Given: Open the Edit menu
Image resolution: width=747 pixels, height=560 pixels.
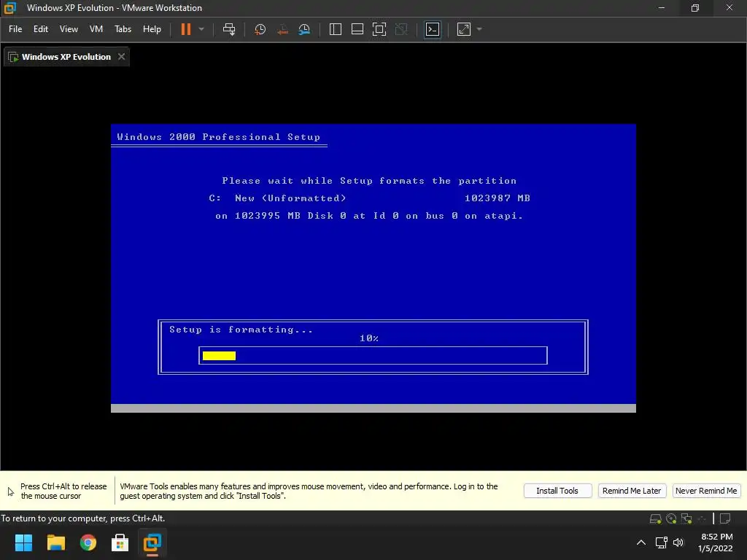Looking at the screenshot, I should coord(41,29).
